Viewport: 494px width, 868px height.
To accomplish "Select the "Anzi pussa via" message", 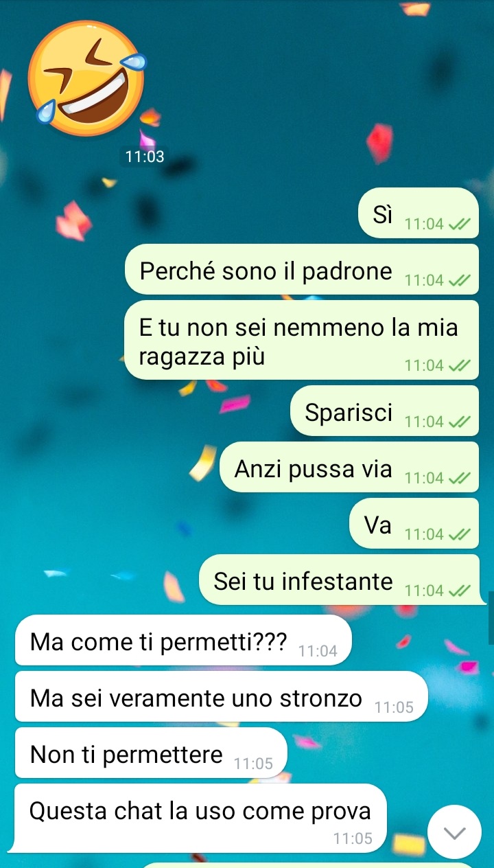I will (349, 467).
